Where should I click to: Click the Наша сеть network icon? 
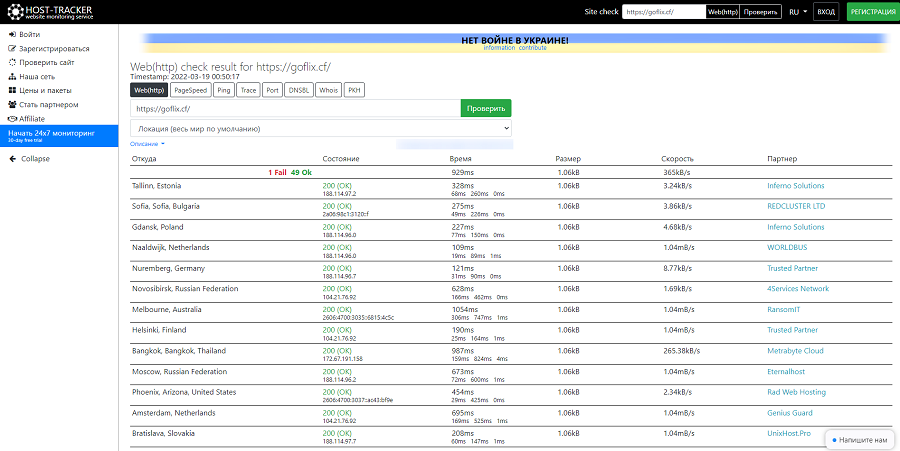12,76
